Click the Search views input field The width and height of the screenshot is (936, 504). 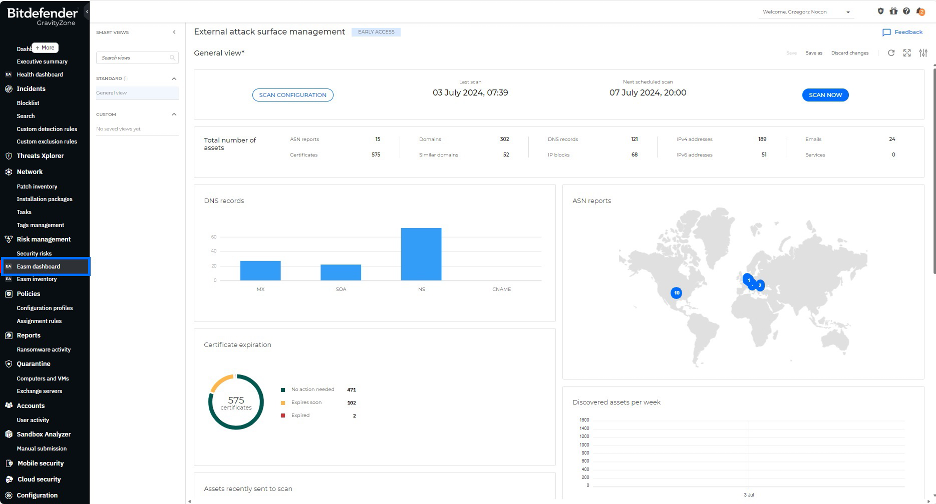click(x=132, y=58)
